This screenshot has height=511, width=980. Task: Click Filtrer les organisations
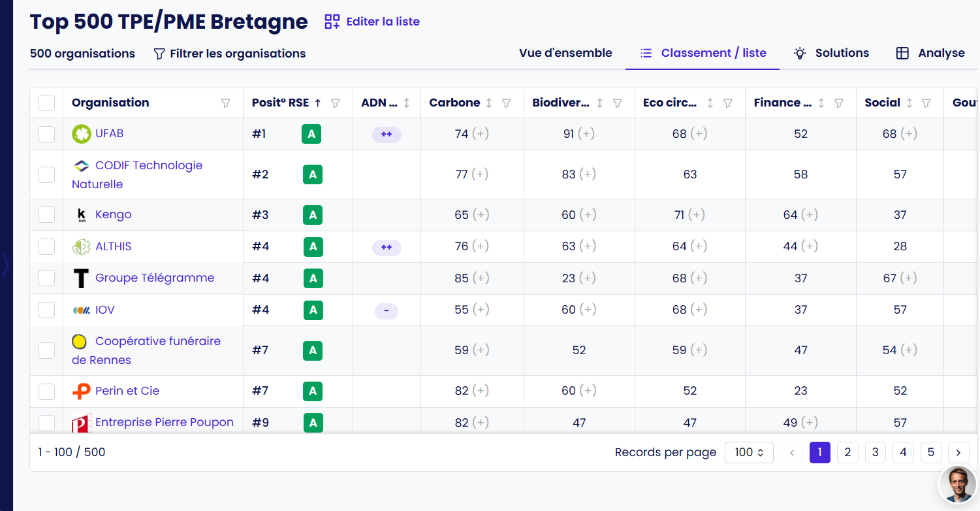point(229,54)
